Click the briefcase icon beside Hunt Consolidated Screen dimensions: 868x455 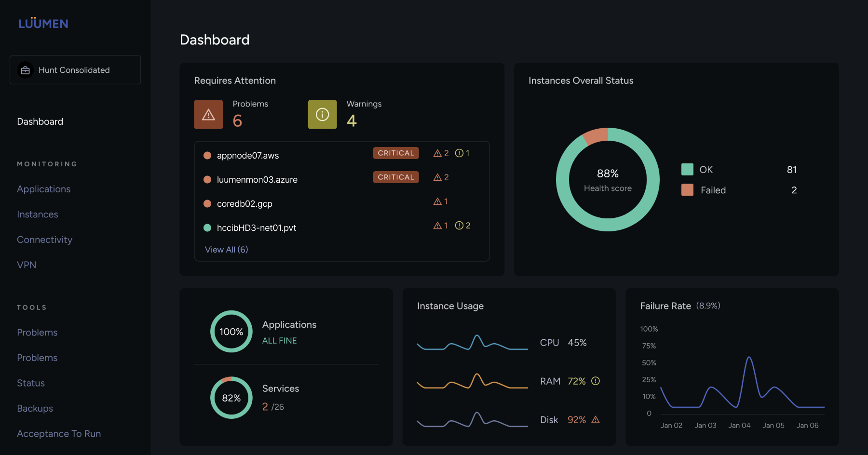(x=26, y=70)
